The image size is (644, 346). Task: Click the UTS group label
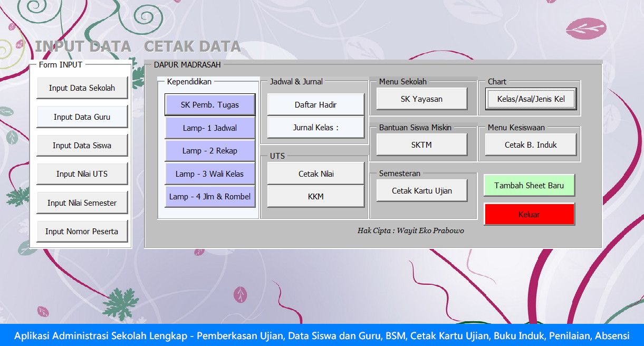277,157
